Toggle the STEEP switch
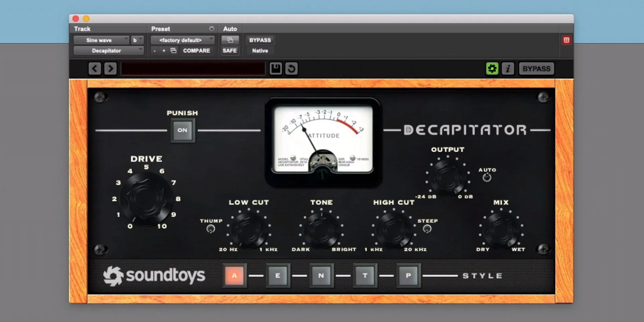The height and width of the screenshot is (322, 644). coord(427,229)
